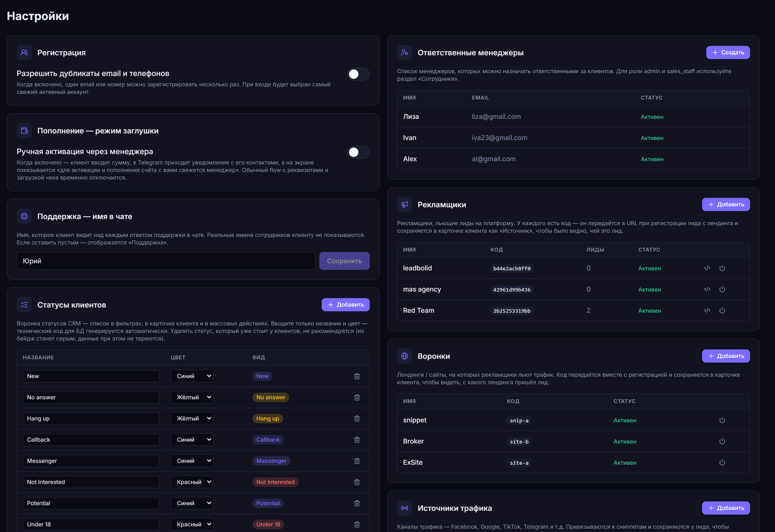Delete the Callback status row
Viewport: 775px width, 532px height.
pos(357,440)
